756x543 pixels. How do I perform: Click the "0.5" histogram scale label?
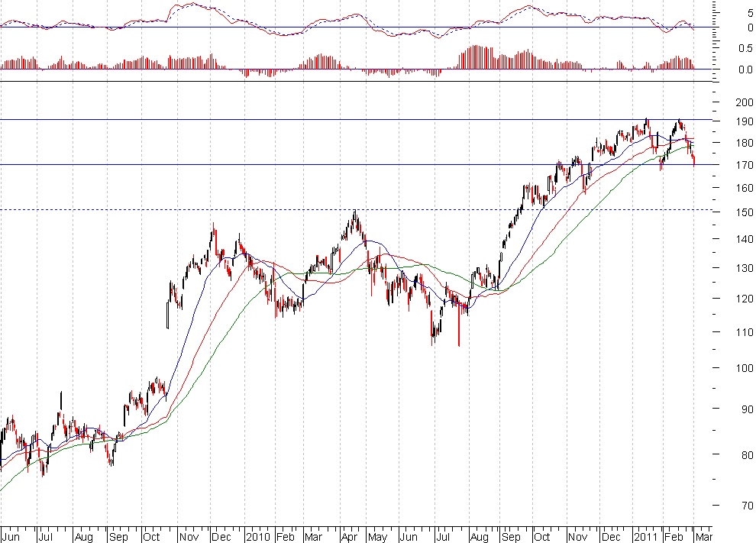point(745,48)
